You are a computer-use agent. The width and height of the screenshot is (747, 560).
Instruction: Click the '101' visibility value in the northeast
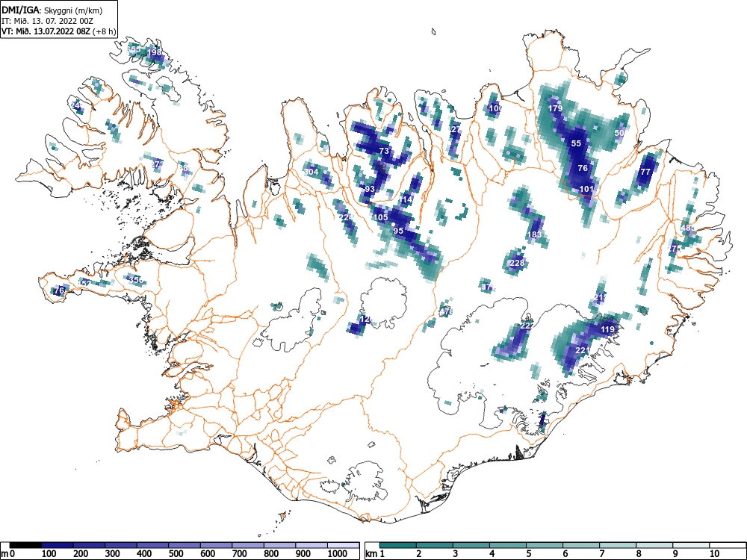point(586,189)
